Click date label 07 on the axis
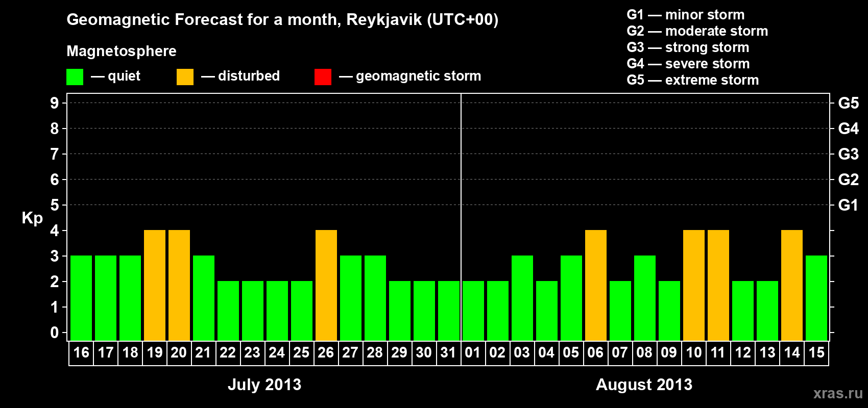Image resolution: width=868 pixels, height=408 pixels. 620,352
